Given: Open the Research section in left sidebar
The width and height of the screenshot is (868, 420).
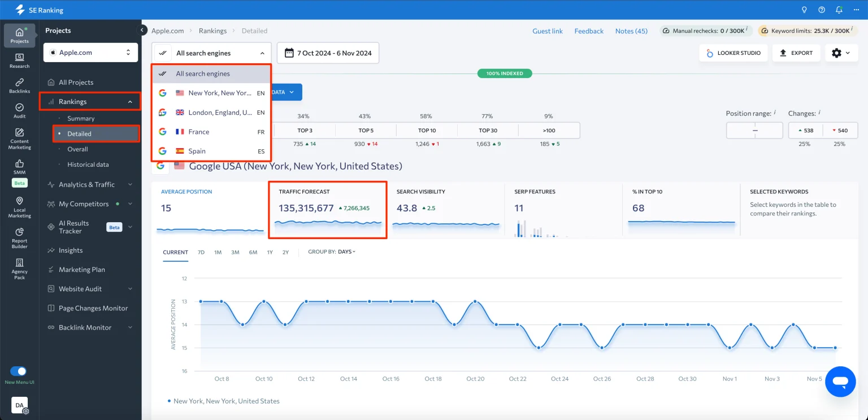Looking at the screenshot, I should 19,60.
